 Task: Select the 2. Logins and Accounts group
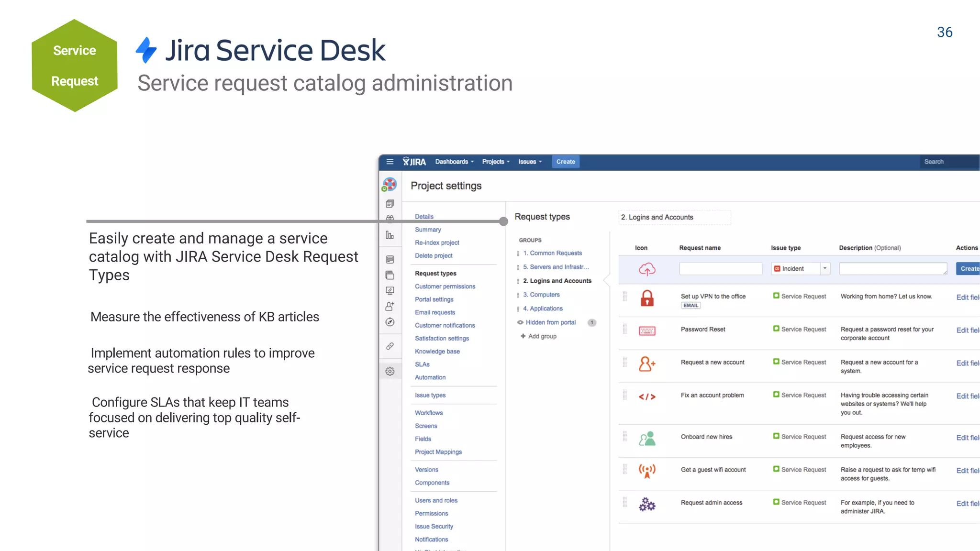[557, 281]
